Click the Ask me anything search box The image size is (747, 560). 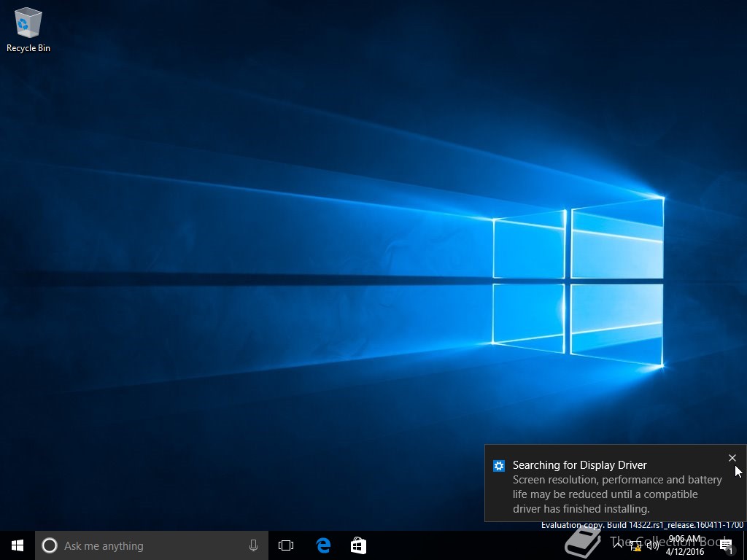pos(152,545)
